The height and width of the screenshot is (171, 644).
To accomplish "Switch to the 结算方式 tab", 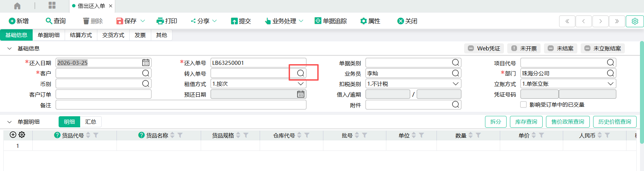I will (81, 35).
